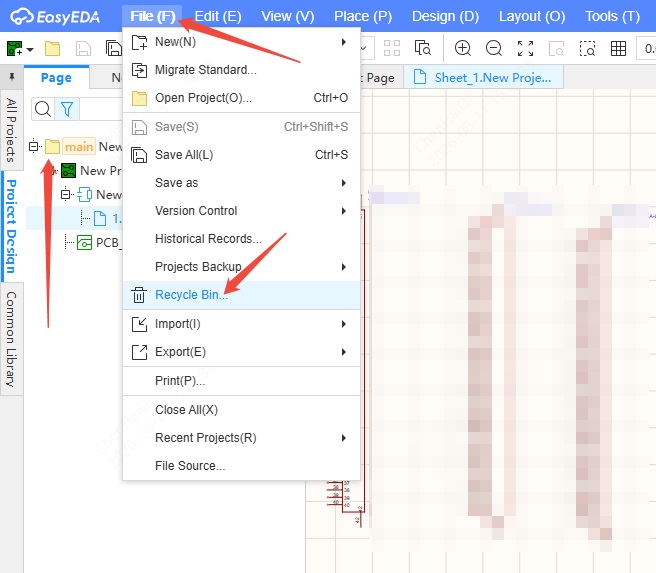
Task: Click the search magnifier in project panel
Action: click(43, 109)
